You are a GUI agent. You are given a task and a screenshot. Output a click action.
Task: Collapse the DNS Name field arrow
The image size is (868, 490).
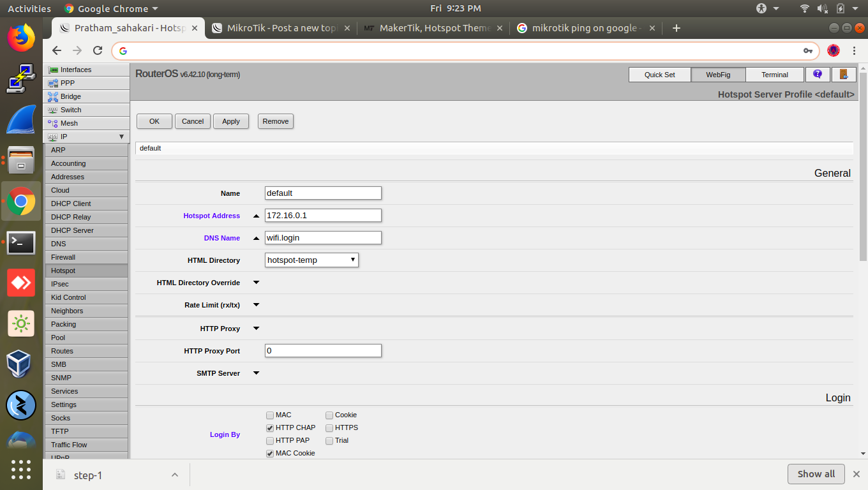coord(256,238)
